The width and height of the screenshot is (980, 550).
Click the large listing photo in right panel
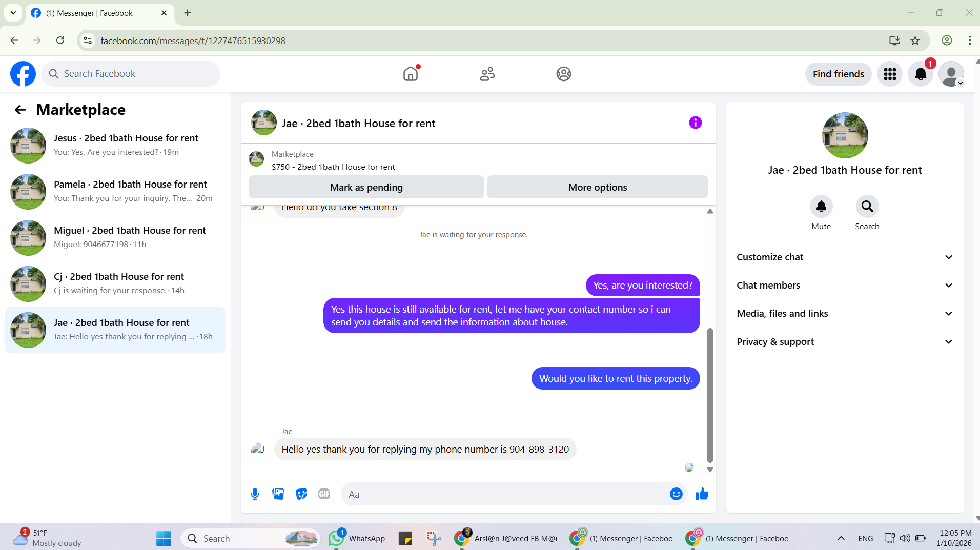pos(845,135)
